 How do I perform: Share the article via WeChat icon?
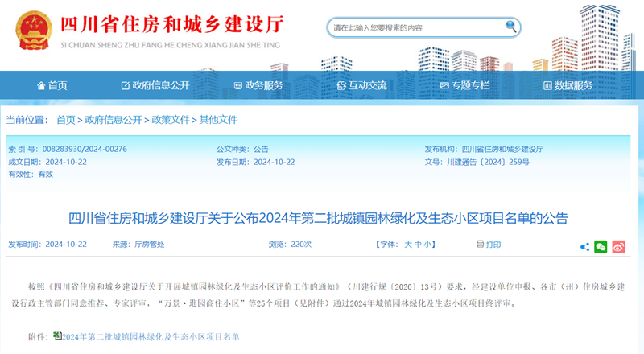click(x=601, y=245)
